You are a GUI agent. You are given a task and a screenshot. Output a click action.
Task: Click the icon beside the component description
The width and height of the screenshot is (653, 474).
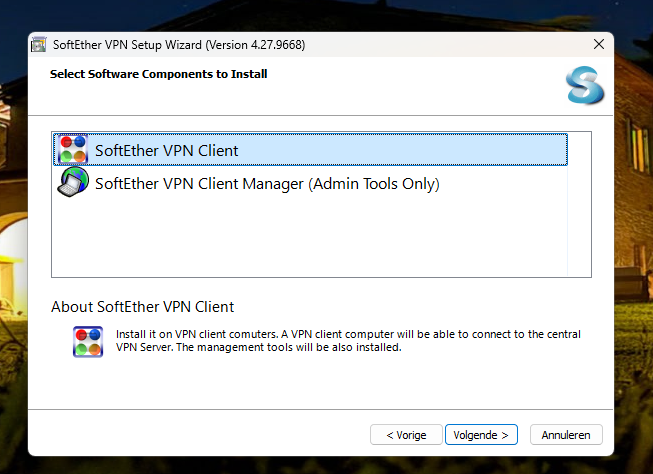point(88,341)
